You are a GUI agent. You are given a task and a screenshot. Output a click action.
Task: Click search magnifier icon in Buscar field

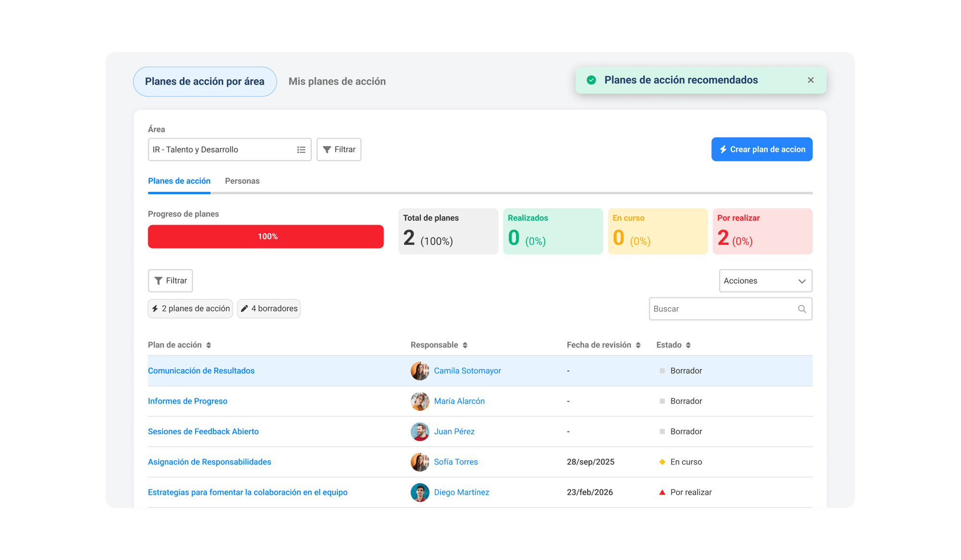[x=801, y=309]
